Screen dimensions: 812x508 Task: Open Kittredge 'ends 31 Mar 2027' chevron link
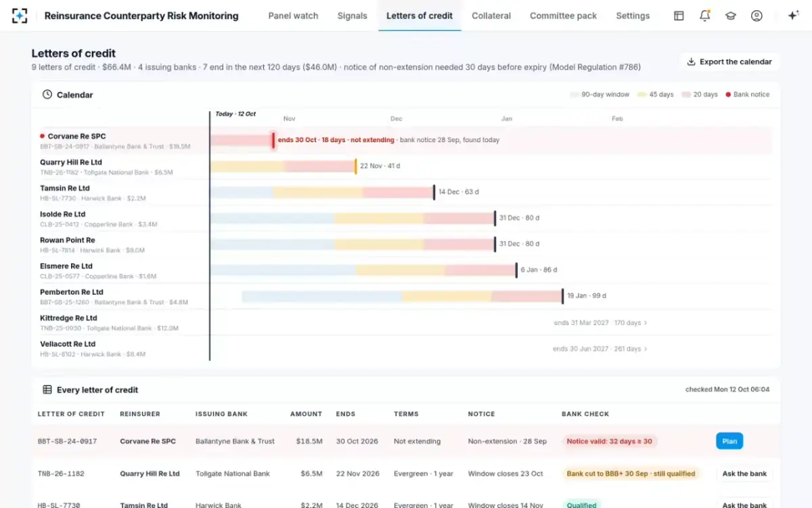tap(600, 323)
